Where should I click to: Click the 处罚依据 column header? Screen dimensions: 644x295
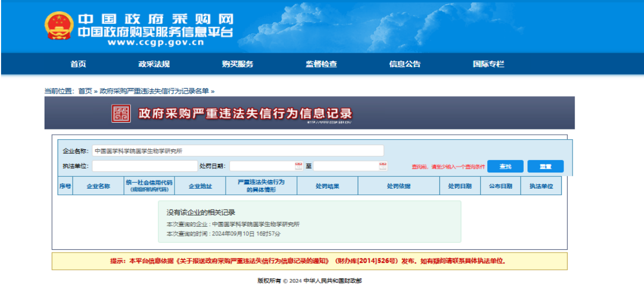(x=399, y=186)
